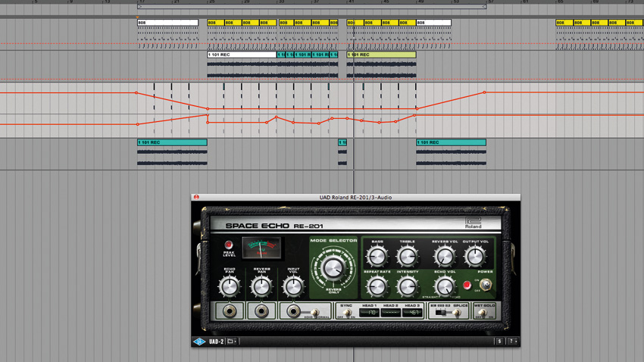
Task: Adjust the Echo Vol knob
Action: [x=445, y=286]
